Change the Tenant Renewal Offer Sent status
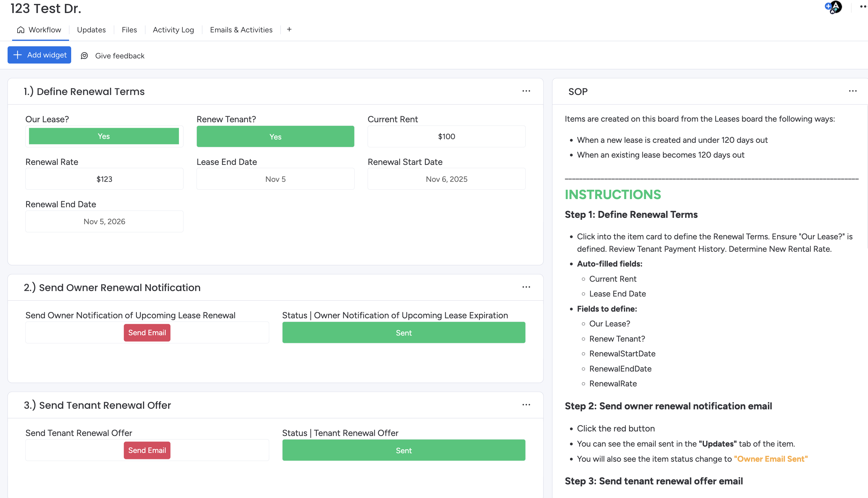868x498 pixels. click(403, 450)
